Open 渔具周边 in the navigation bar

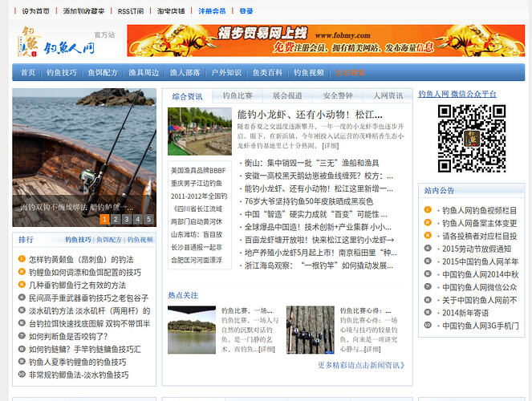(144, 72)
